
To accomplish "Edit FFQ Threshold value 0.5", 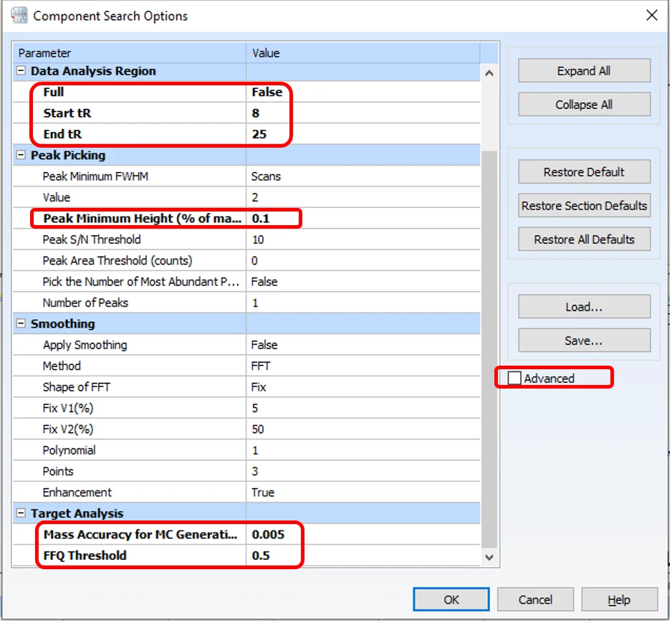I will point(364,556).
